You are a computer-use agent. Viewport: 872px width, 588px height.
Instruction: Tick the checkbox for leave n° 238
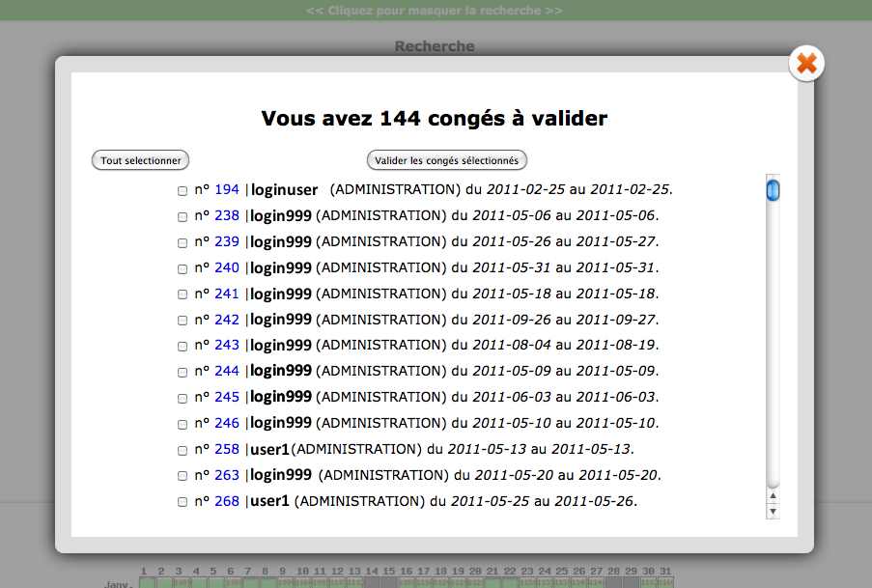(183, 217)
